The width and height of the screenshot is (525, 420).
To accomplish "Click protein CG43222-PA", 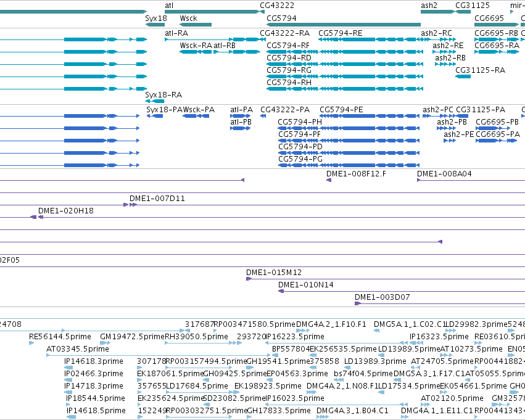I will [285, 110].
